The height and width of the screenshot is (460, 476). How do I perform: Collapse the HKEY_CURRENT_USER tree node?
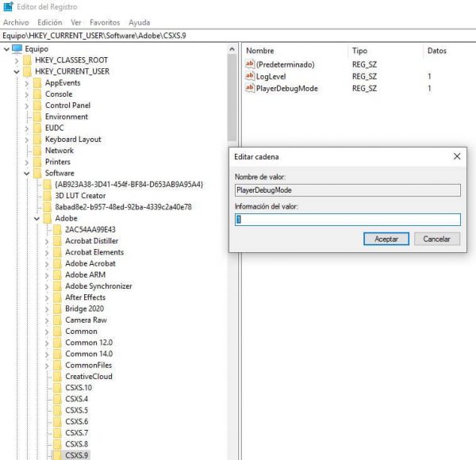click(x=17, y=71)
